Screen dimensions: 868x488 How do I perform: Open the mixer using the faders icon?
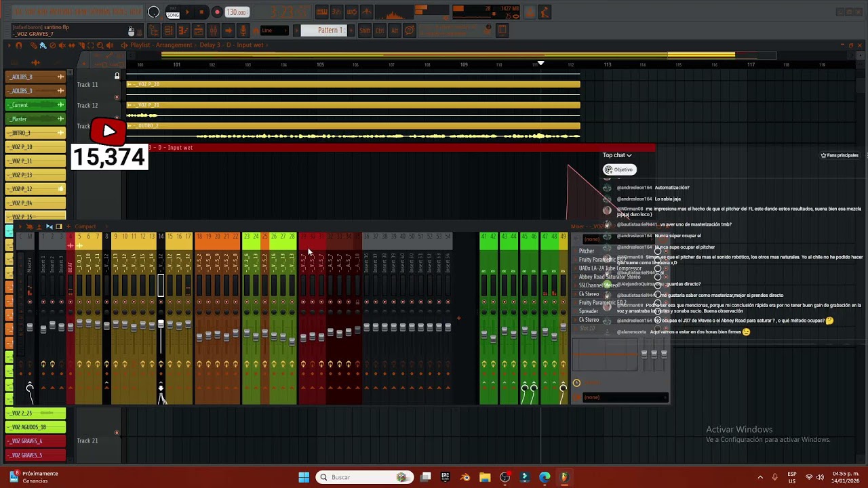(214, 30)
